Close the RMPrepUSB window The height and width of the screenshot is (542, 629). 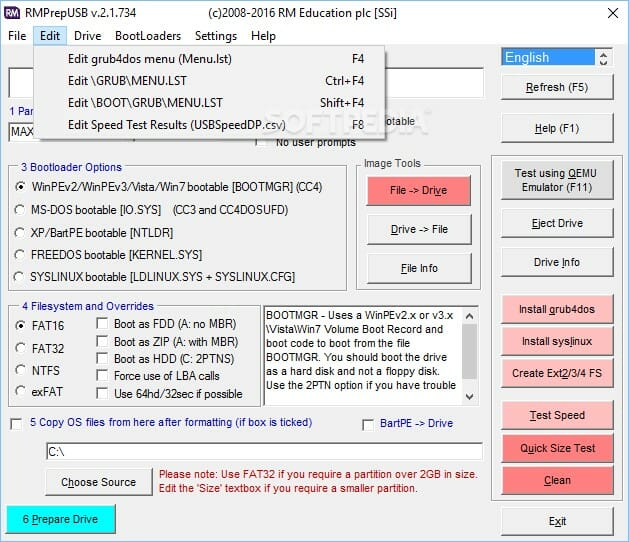tap(613, 13)
